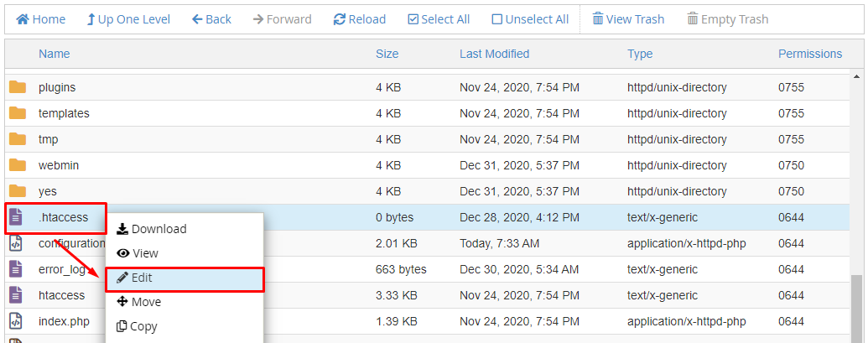Click the index.php code file icon
The height and width of the screenshot is (343, 868).
(x=16, y=321)
